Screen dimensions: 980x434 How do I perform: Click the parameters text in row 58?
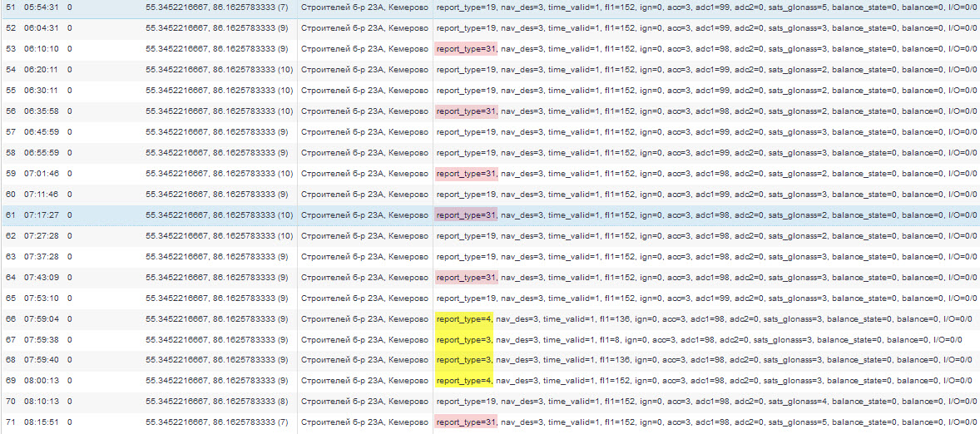click(705, 153)
